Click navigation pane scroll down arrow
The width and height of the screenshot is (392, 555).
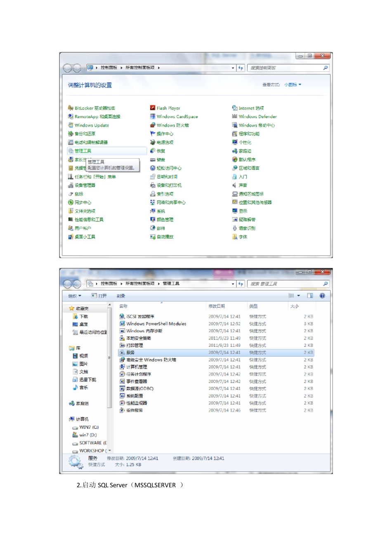click(x=110, y=451)
